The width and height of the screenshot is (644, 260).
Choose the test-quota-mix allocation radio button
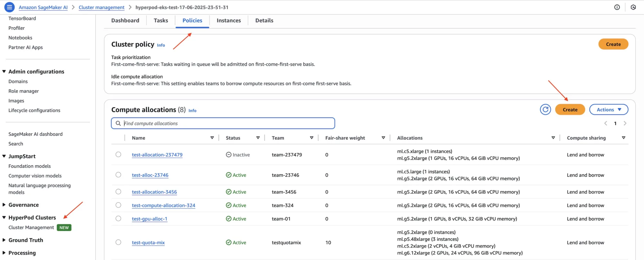[118, 242]
